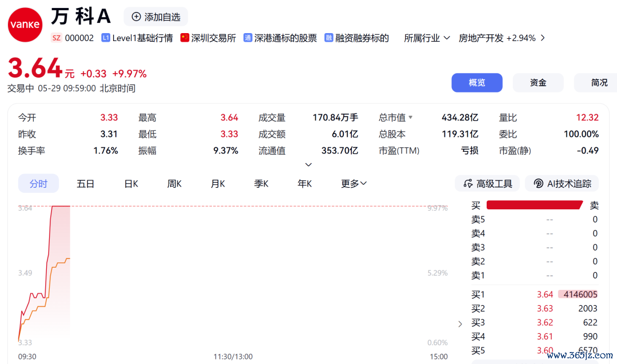Open AI技术追踪 tracking tool
The image size is (617, 364).
pyautogui.click(x=562, y=184)
